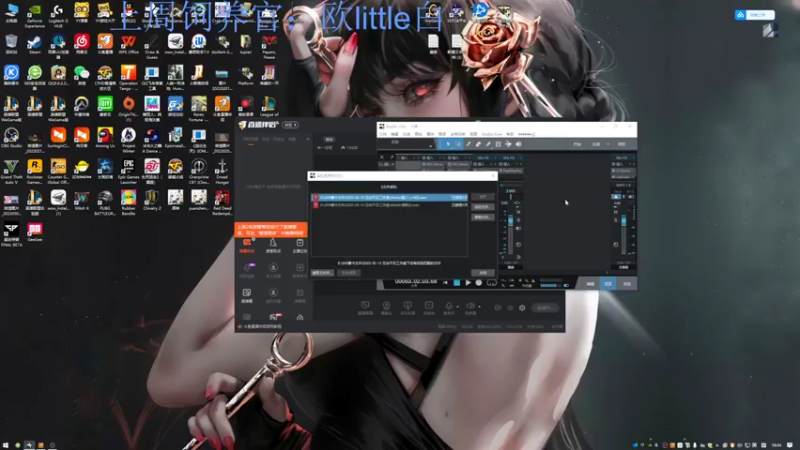Select the Eraser tool in Studio One toolbar
Image resolution: width=800 pixels, height=450 pixels.
478,144
